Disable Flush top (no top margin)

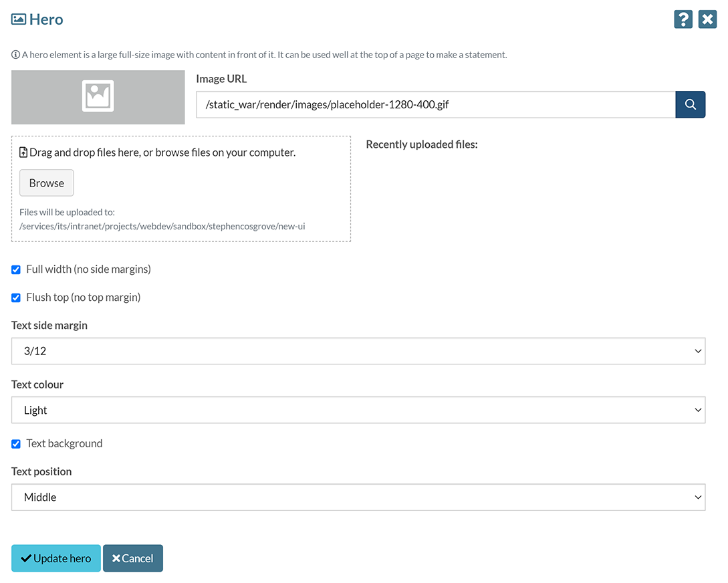(x=15, y=297)
